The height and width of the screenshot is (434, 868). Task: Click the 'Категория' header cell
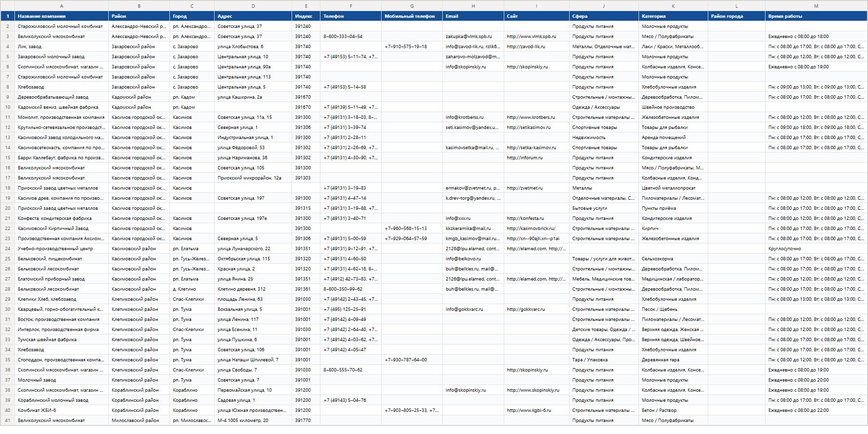(x=673, y=16)
